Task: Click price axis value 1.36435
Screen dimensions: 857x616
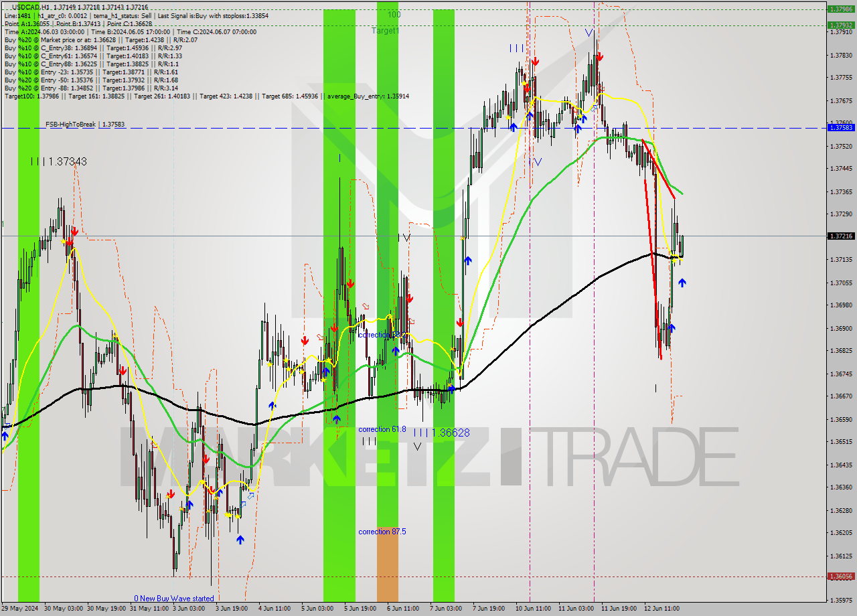Action: click(x=841, y=465)
